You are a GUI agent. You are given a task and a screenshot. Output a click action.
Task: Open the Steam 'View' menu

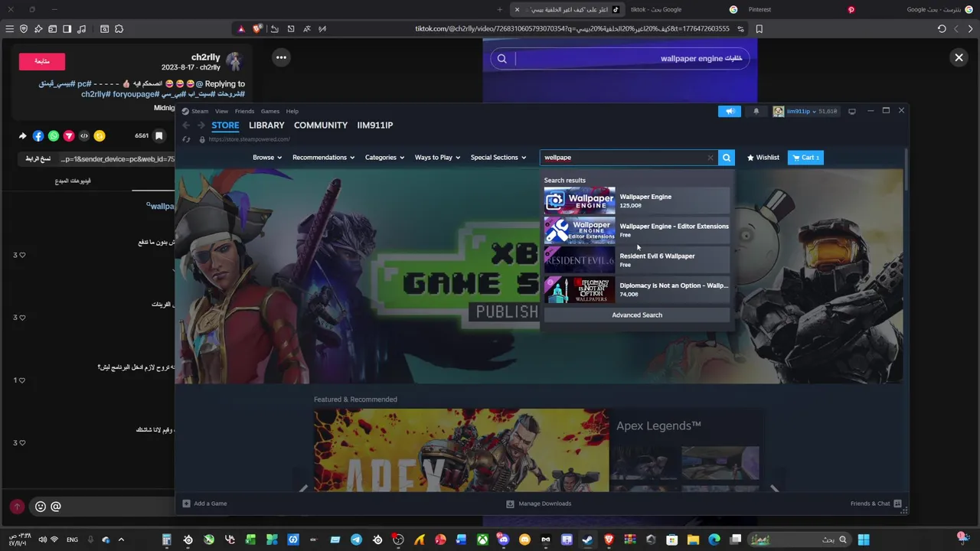click(221, 112)
